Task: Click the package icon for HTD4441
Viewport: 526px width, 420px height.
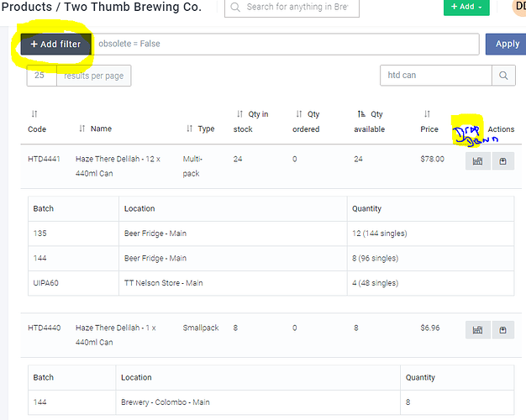Action: click(502, 161)
